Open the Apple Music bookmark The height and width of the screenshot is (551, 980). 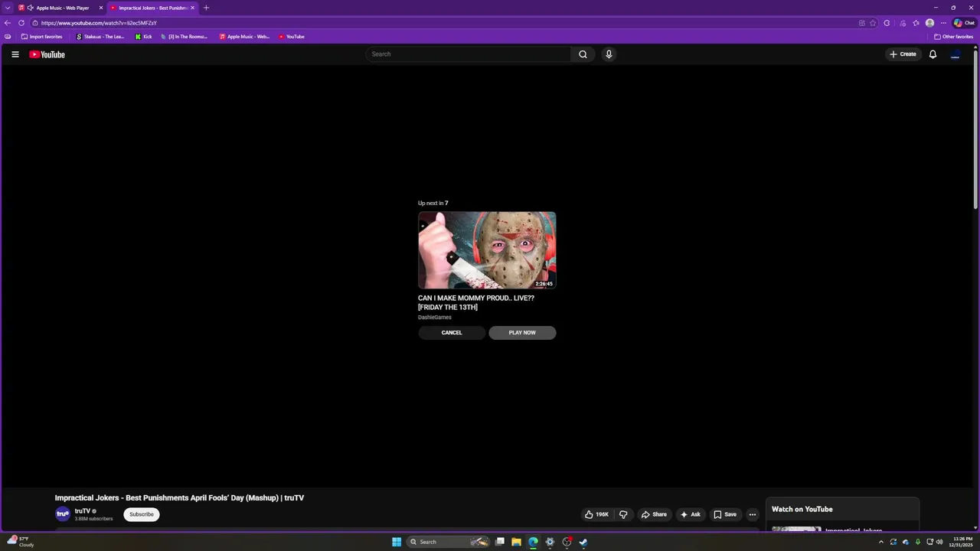click(244, 37)
